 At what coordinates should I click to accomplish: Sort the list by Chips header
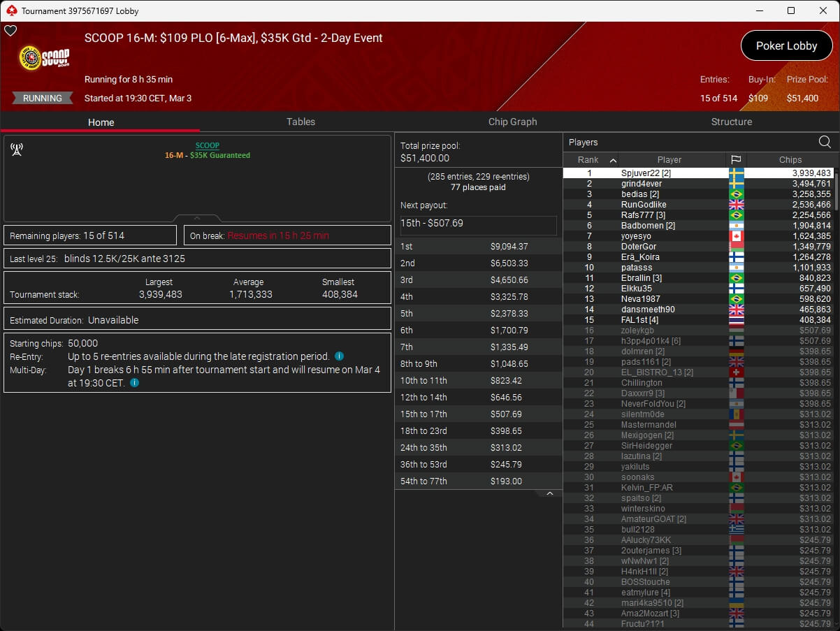pos(790,160)
